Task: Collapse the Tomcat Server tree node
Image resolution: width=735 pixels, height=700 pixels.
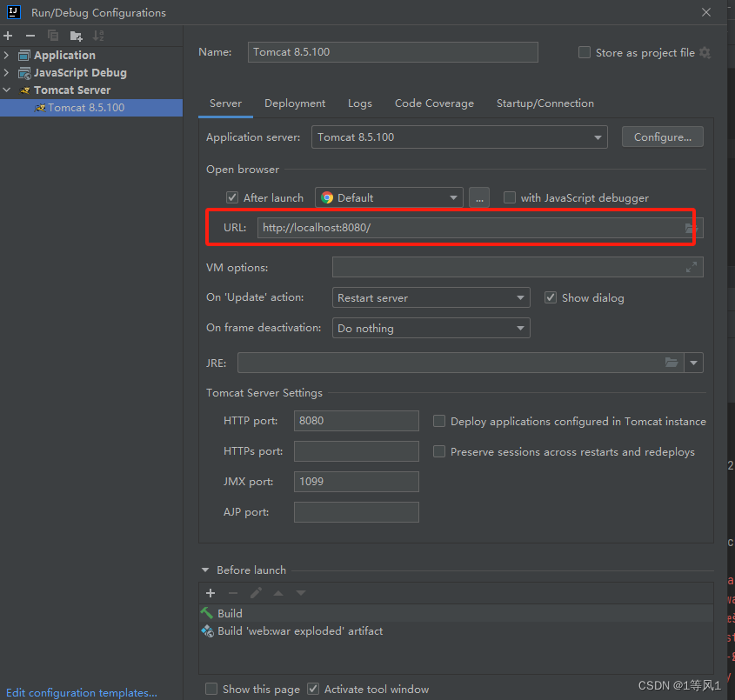Action: pos(7,90)
